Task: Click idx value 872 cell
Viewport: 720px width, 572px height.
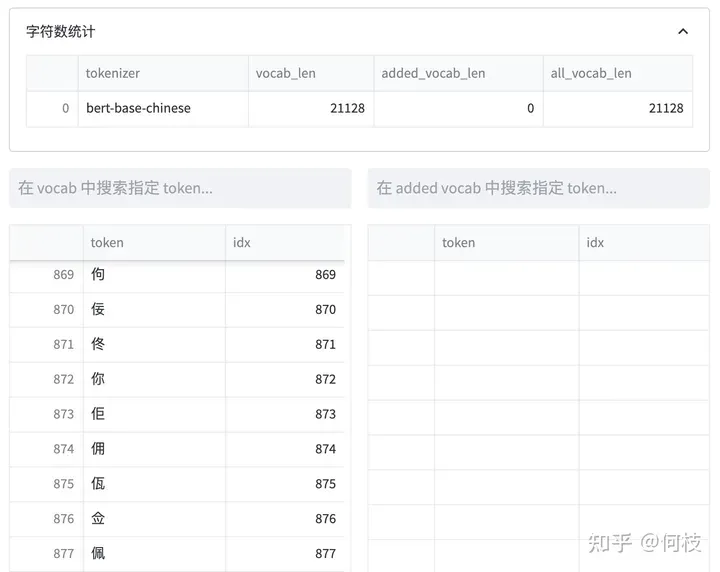Action: coord(285,380)
